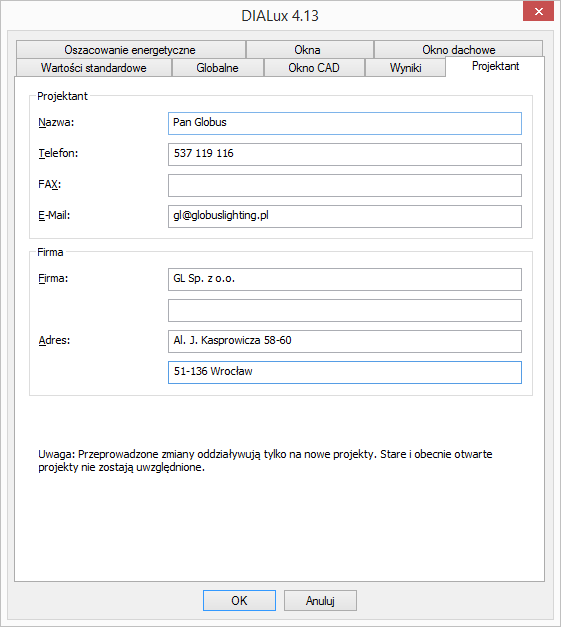Click the Firma field with GL Sp. z o.o.
This screenshot has height=627, width=561.
tap(345, 279)
